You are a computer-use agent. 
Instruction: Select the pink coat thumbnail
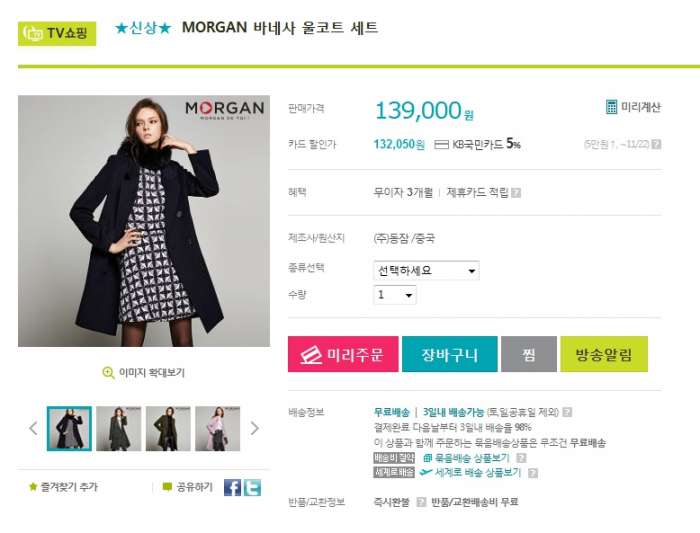(x=218, y=429)
